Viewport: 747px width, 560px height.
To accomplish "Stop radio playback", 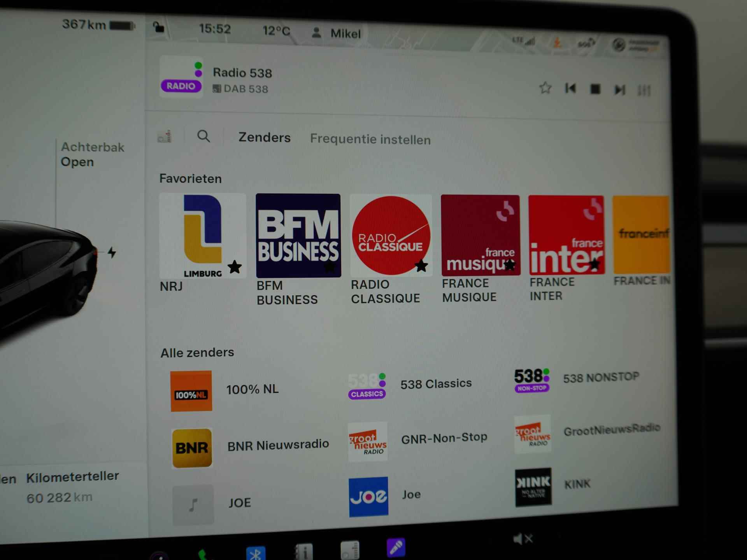I will (x=595, y=89).
